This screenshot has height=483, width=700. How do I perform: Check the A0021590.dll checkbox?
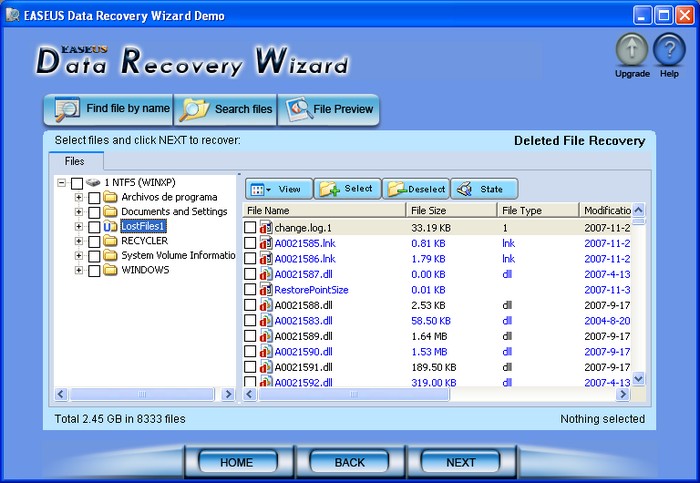250,352
